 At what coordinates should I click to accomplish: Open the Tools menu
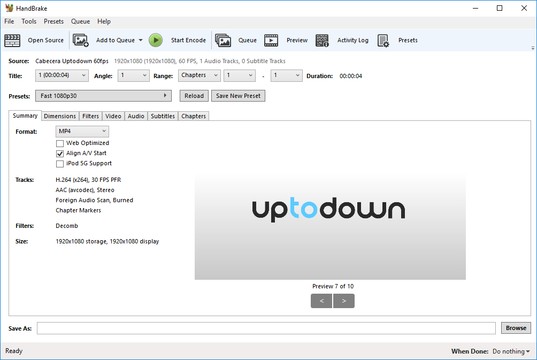(x=29, y=21)
